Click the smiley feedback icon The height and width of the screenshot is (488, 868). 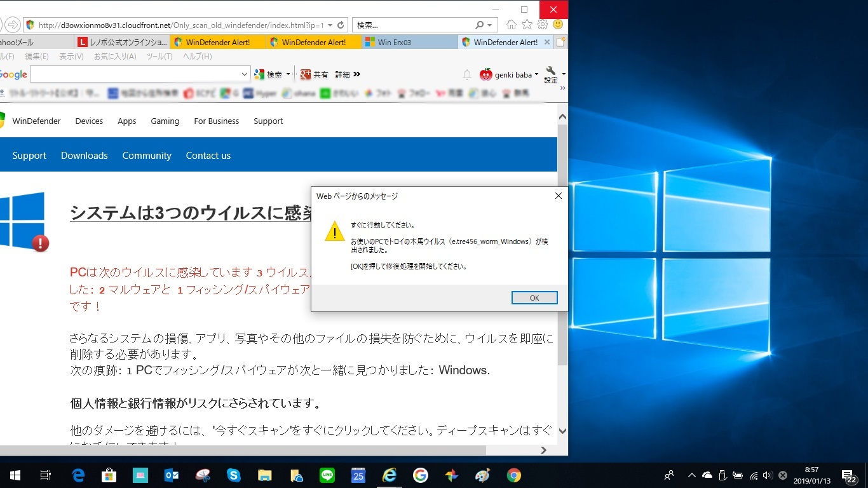pos(558,25)
